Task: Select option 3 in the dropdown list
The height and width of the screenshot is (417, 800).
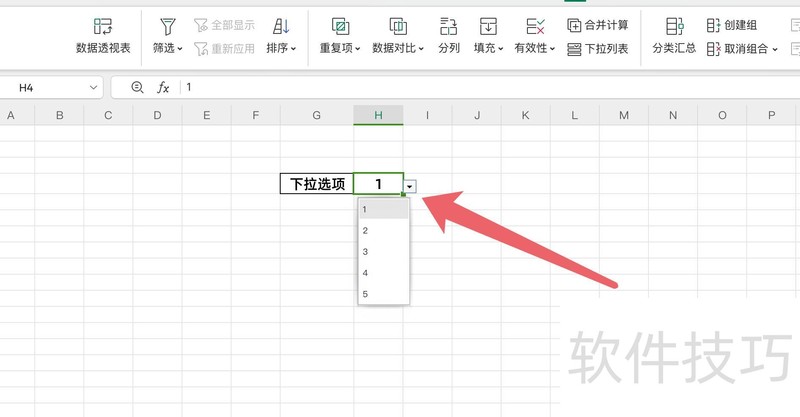Action: tap(384, 252)
